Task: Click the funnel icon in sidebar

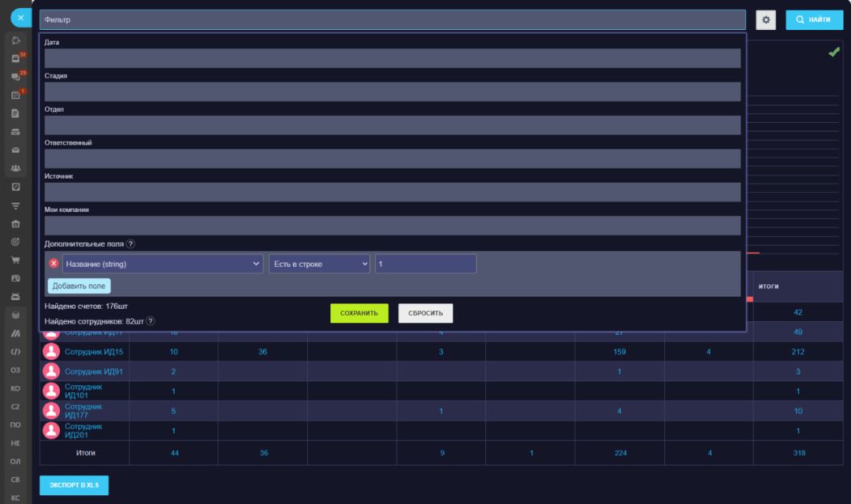Action: tap(16, 206)
